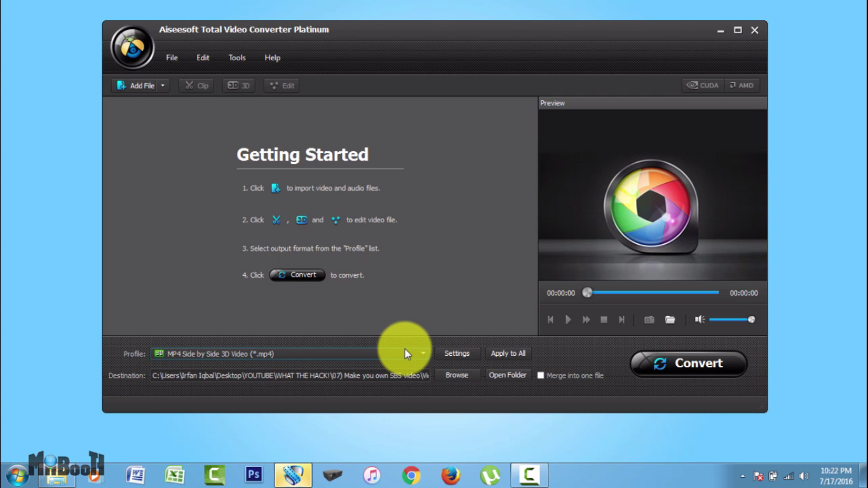868x488 pixels.
Task: Launch Excel from the taskbar
Action: pos(175,475)
